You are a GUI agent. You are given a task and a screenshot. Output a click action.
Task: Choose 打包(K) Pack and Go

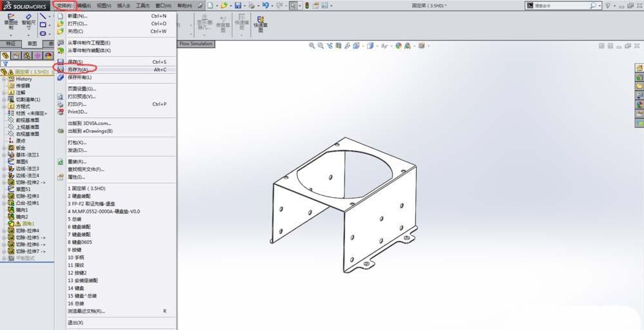117,142
